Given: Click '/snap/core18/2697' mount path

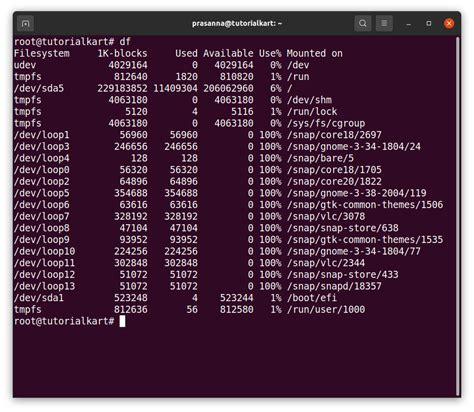Looking at the screenshot, I should pyautogui.click(x=334, y=135).
